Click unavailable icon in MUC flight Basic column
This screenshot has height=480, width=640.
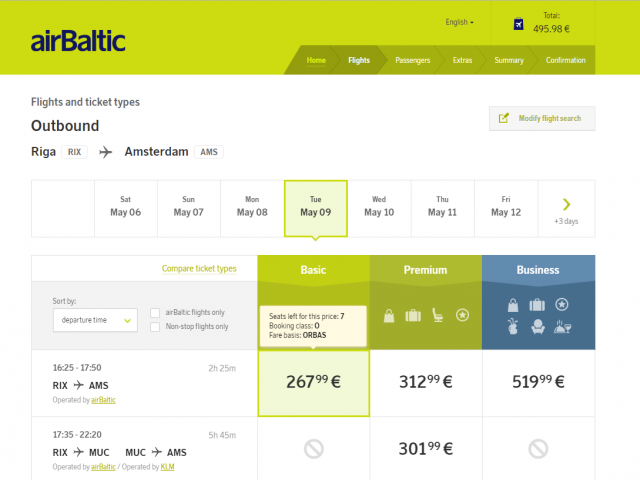click(x=313, y=449)
